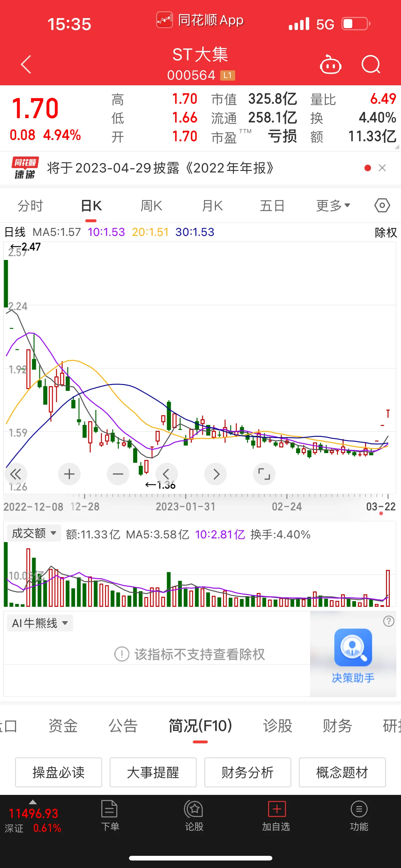The image size is (401, 868).
Task: Tap the orange 20:1.51 MA label
Action: (x=150, y=232)
